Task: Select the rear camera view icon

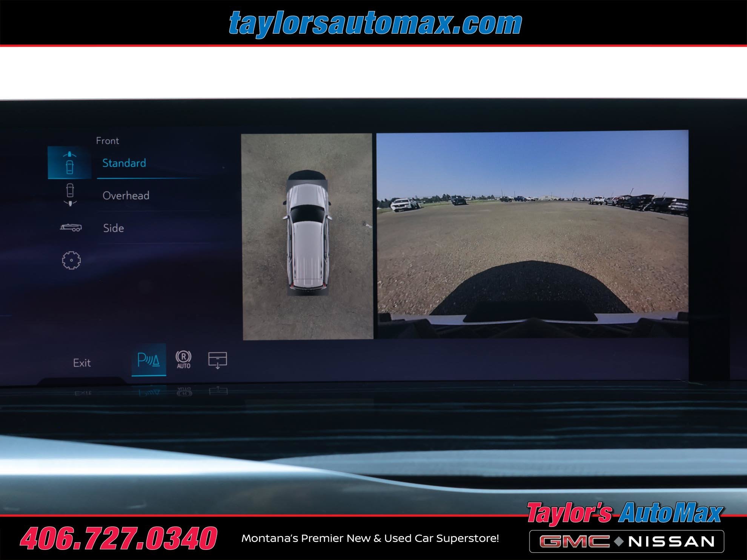Action: [70, 195]
